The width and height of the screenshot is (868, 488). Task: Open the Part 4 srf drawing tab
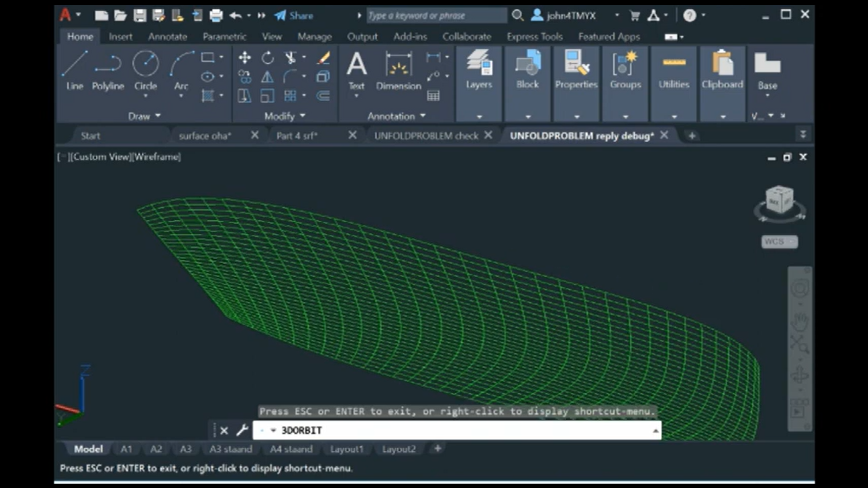point(297,136)
